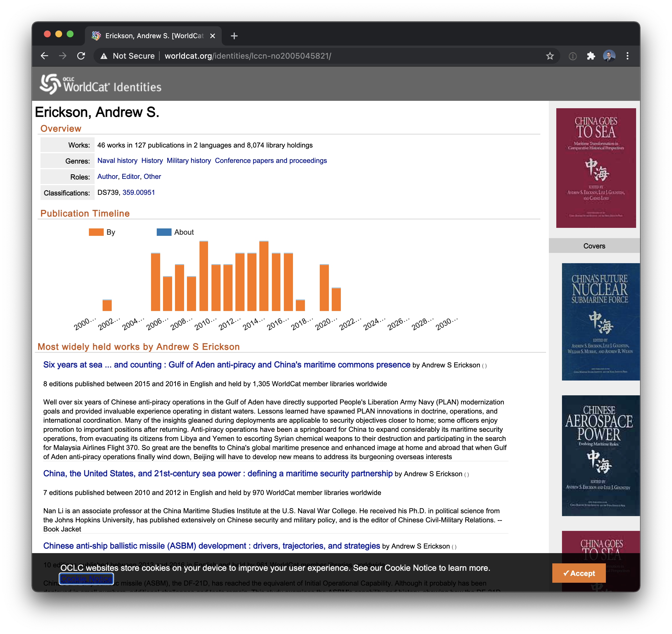Click the tall bar near 2015 in timeline
The width and height of the screenshot is (672, 634).
(x=264, y=276)
